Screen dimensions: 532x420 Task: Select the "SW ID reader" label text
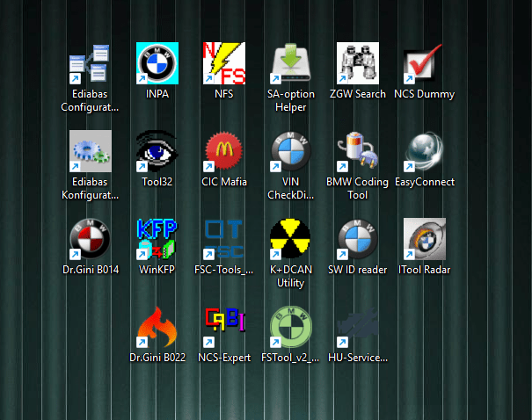point(358,270)
